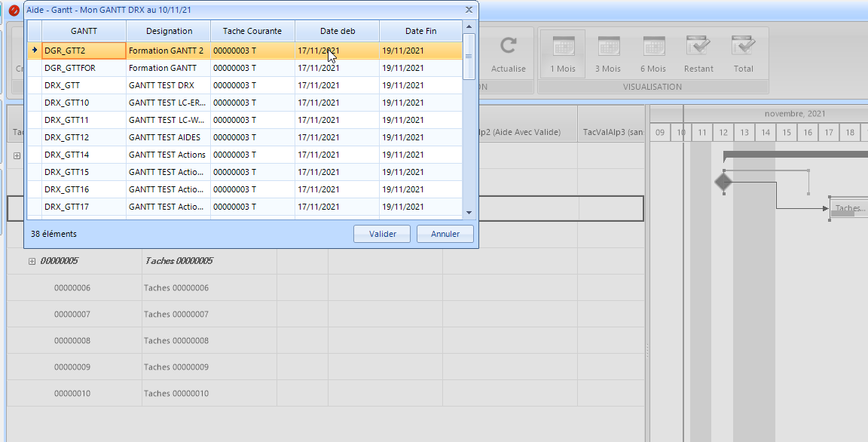The width and height of the screenshot is (868, 442).
Task: Click the Restant visualisation icon
Action: click(698, 47)
